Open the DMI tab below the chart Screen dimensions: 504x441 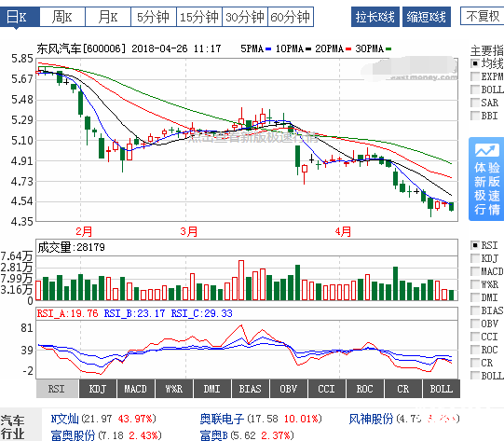click(x=212, y=389)
